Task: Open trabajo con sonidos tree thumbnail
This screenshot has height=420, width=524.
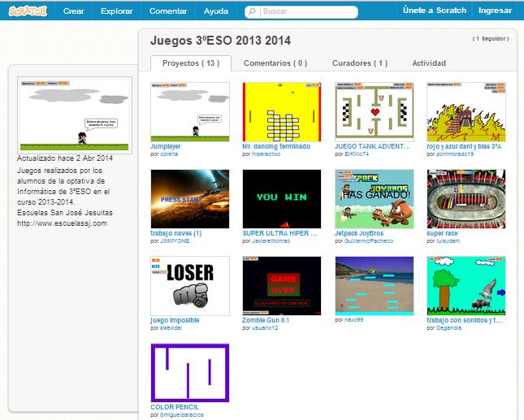Action: (x=466, y=286)
